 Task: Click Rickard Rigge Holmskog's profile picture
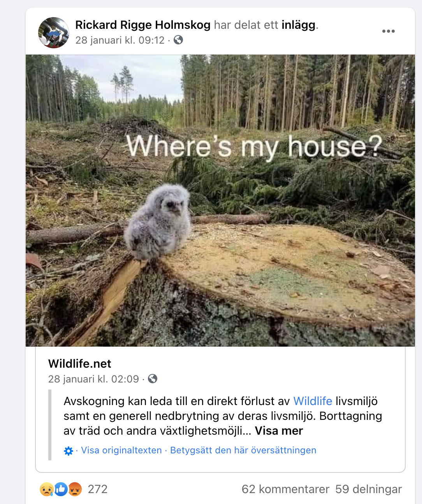(54, 33)
